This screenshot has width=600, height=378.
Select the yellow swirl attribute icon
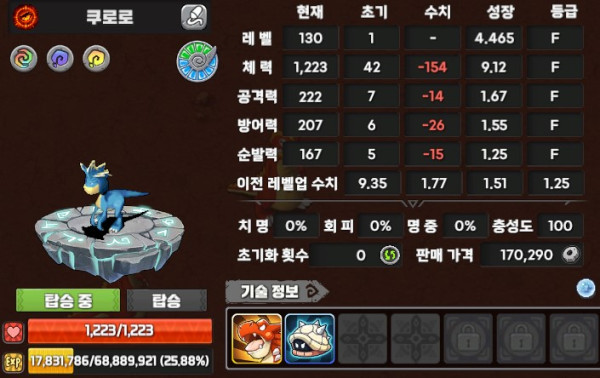96,59
